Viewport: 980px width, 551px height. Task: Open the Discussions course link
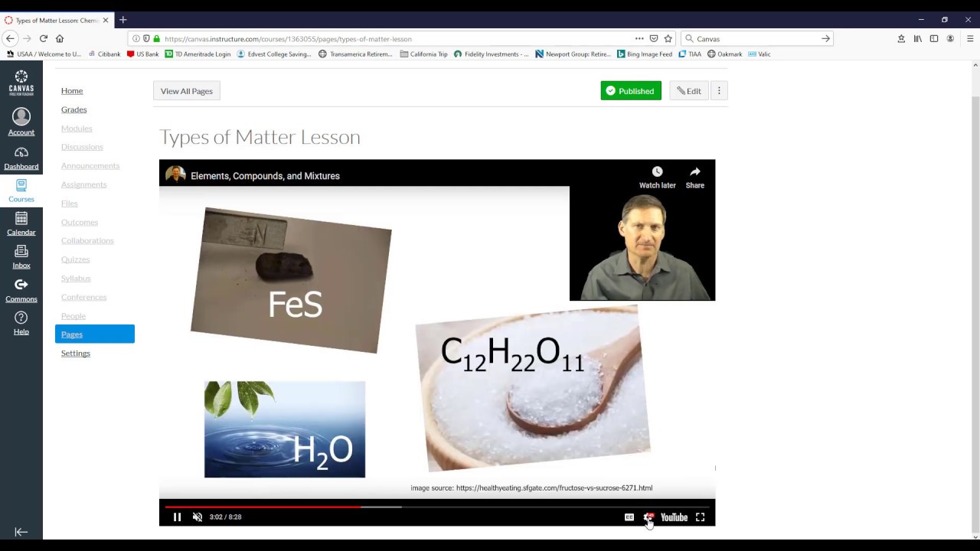click(82, 147)
